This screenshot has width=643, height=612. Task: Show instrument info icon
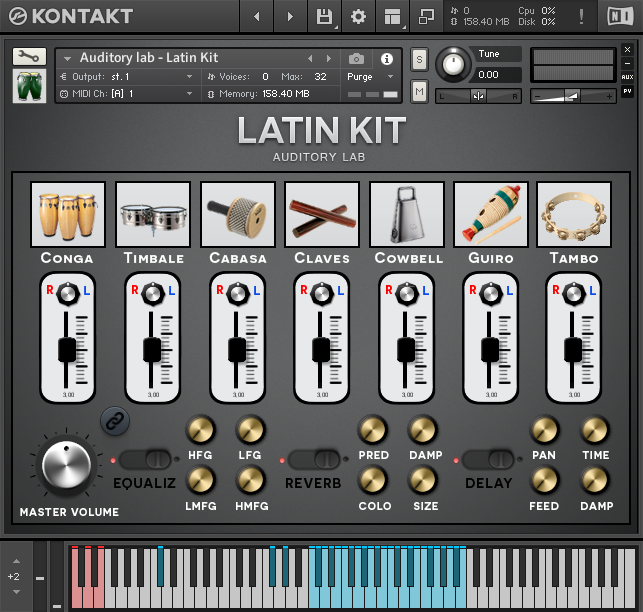click(387, 59)
